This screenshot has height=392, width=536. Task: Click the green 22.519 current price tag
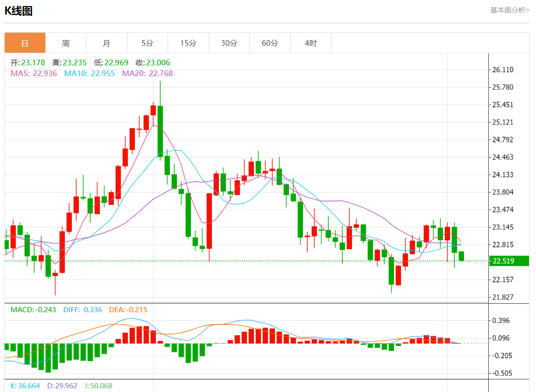508,261
